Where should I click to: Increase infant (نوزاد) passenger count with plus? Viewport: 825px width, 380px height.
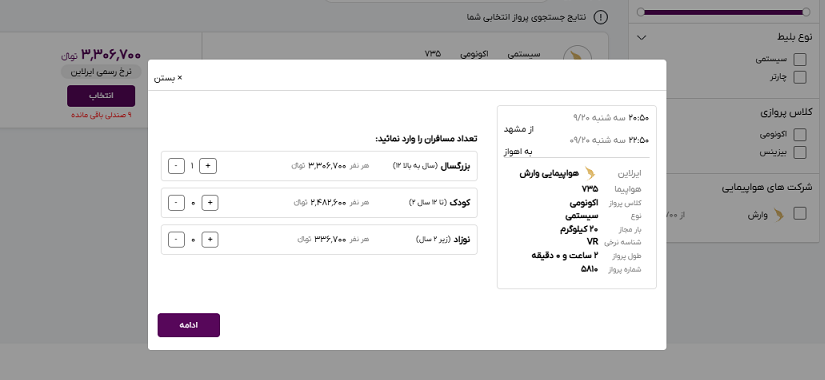tap(209, 239)
